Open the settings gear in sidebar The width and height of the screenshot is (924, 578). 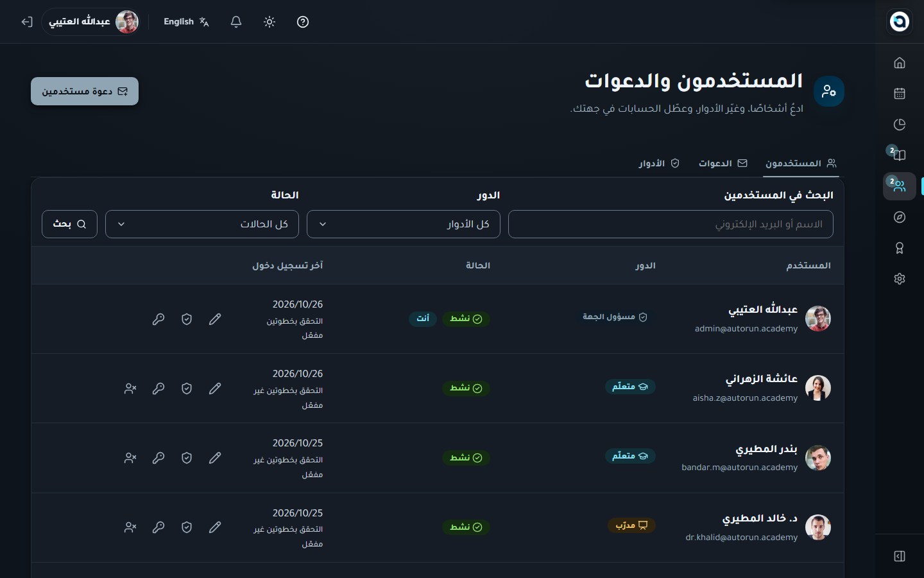(x=900, y=279)
